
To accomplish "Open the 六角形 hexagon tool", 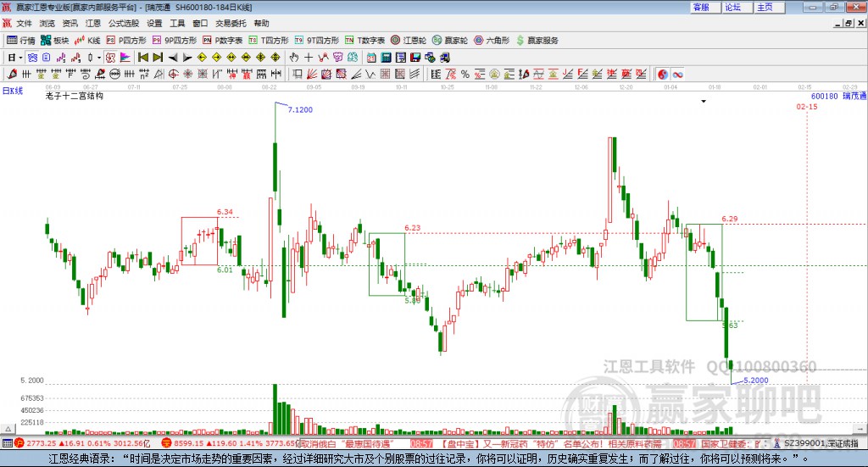I will (x=492, y=41).
